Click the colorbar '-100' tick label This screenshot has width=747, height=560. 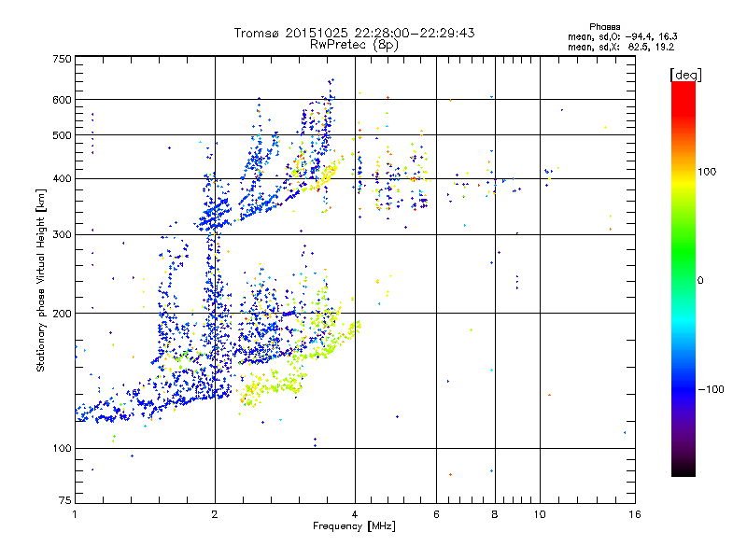coord(711,389)
